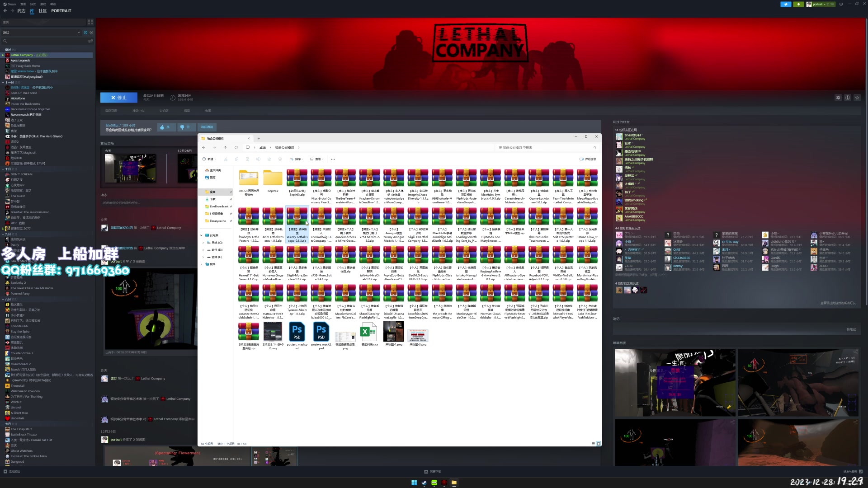868x488 pixels.
Task: Expand Network tree node
Action: tap(202, 264)
